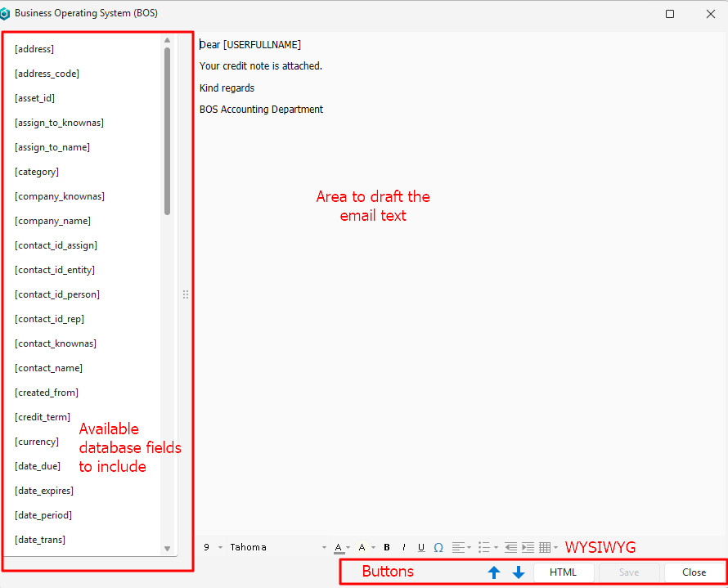The image size is (728, 588).
Task: Click the field list vertical scrollbar
Action: tap(167, 131)
